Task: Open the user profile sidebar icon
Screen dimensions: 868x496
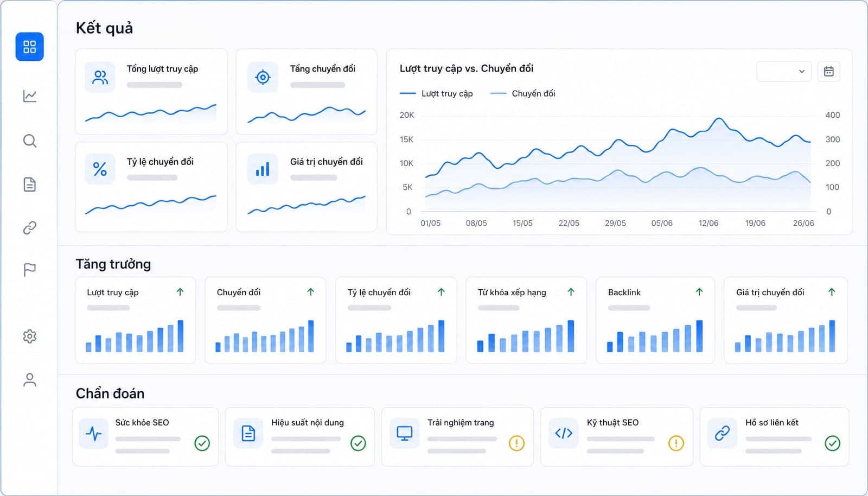Action: [x=30, y=380]
